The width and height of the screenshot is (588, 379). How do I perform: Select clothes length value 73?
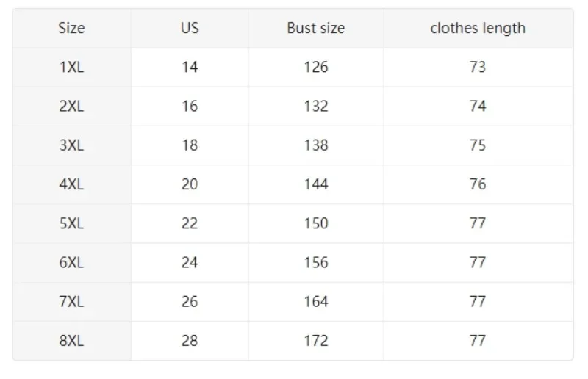(478, 67)
